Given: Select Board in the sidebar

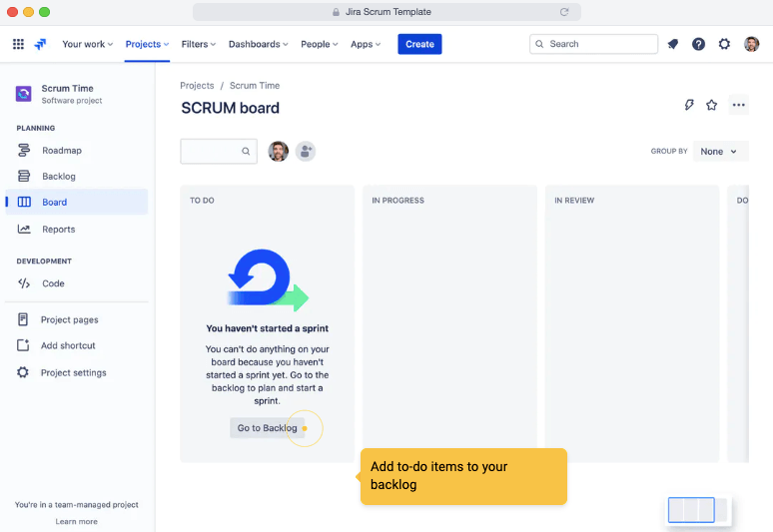Looking at the screenshot, I should tap(77, 202).
